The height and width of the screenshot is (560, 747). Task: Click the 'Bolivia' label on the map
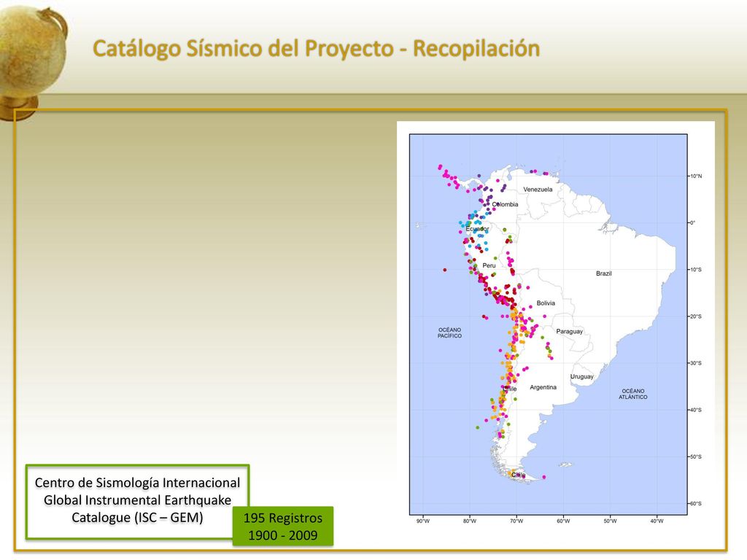pos(546,303)
